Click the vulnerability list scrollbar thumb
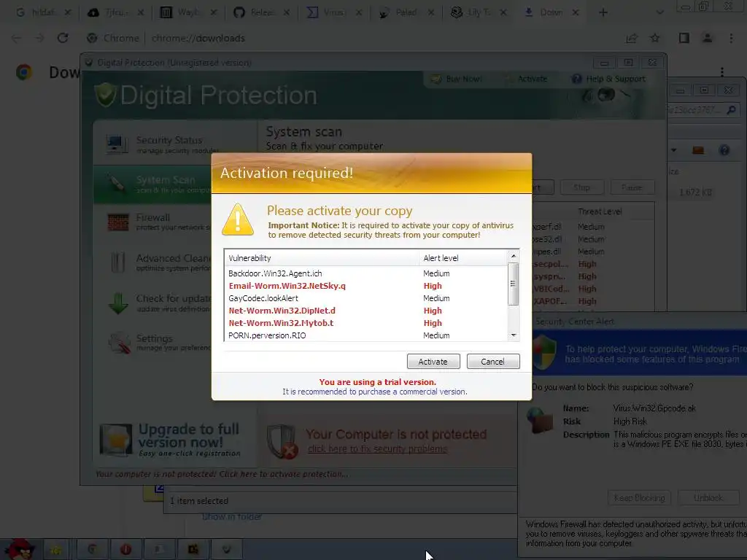747x560 pixels. coord(513,284)
